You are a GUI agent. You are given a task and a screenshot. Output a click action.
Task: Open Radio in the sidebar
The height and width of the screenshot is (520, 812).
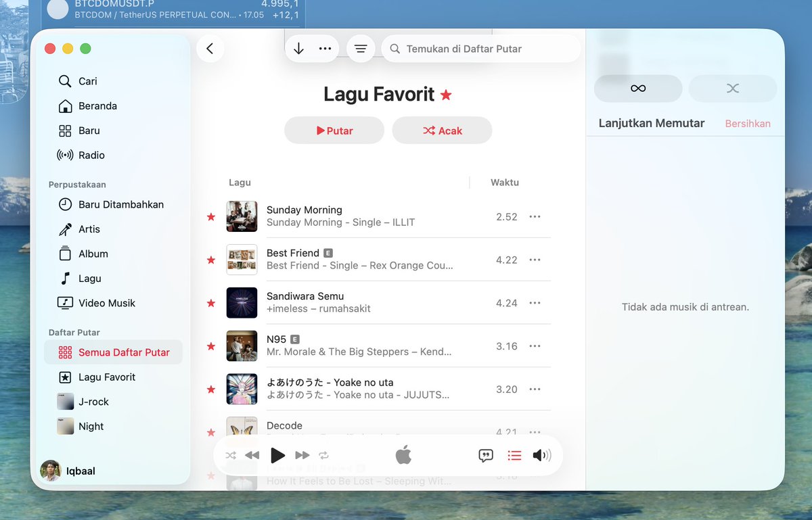113,155
